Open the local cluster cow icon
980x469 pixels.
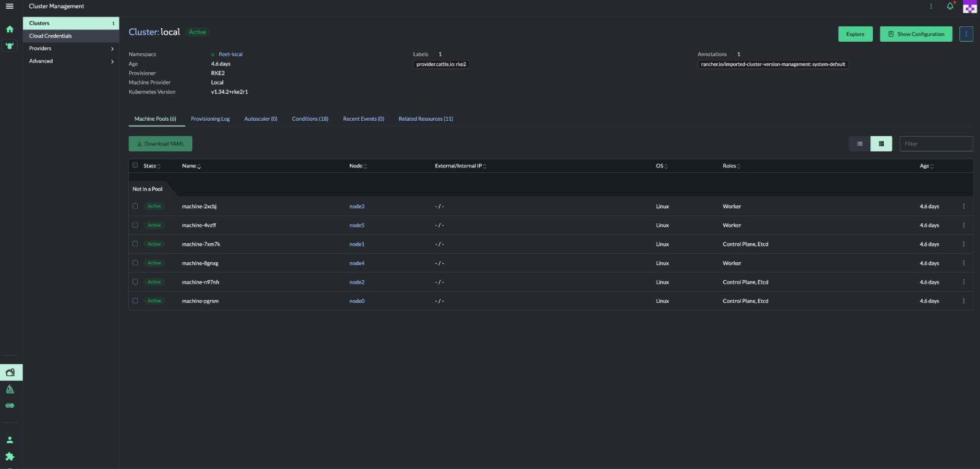(x=10, y=46)
